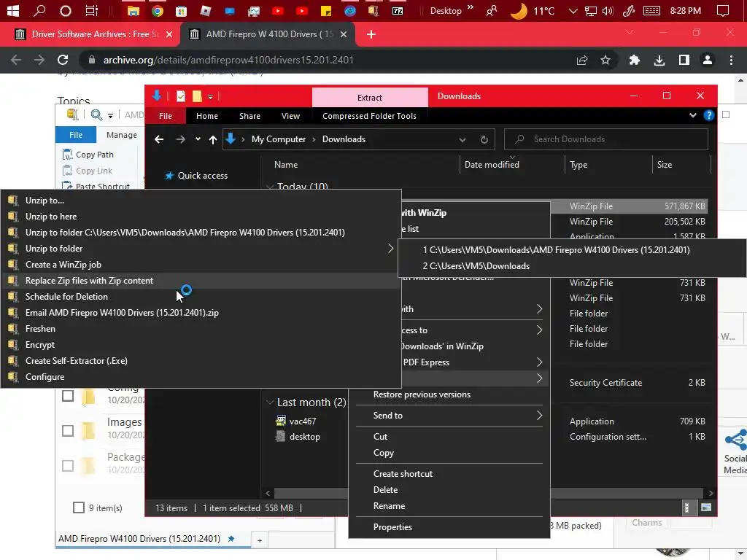Open WinZip Configure entry

[x=201, y=377]
